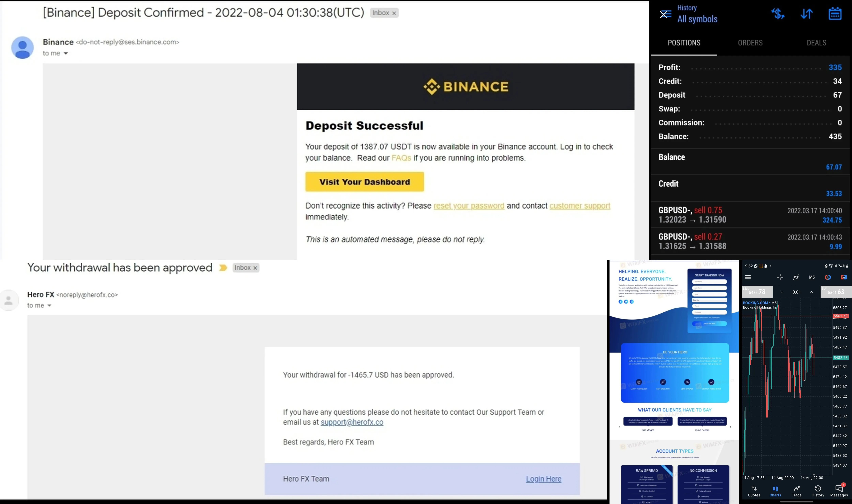852x504 pixels.
Task: Switch to the DEALS tab
Action: (816, 43)
